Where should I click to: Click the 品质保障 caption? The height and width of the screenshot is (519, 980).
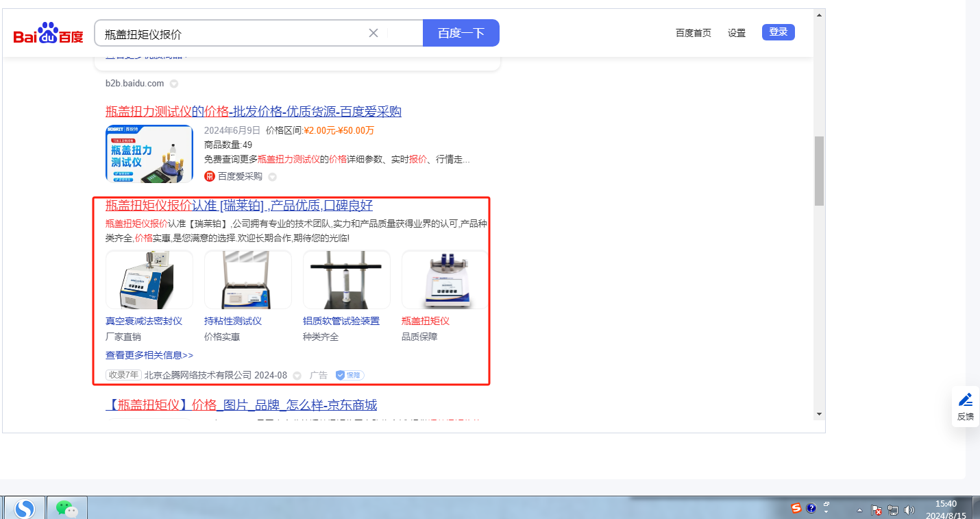coord(419,337)
